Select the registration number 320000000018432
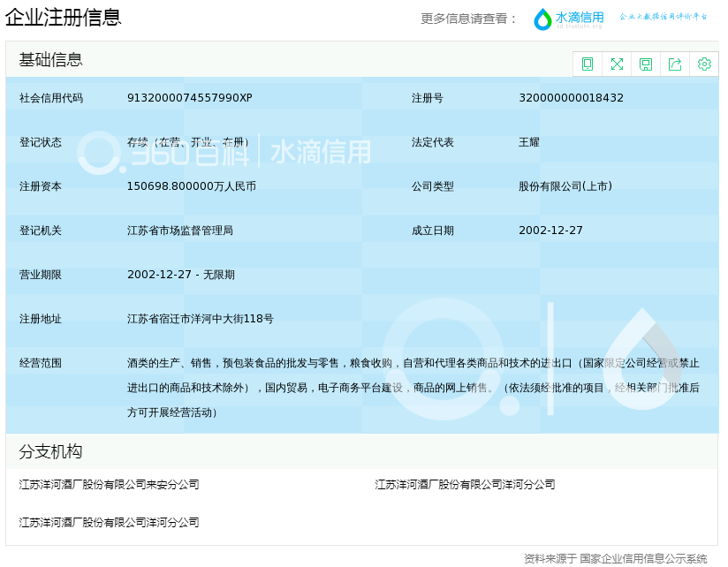Viewport: 728px width, 567px height. 571,98
